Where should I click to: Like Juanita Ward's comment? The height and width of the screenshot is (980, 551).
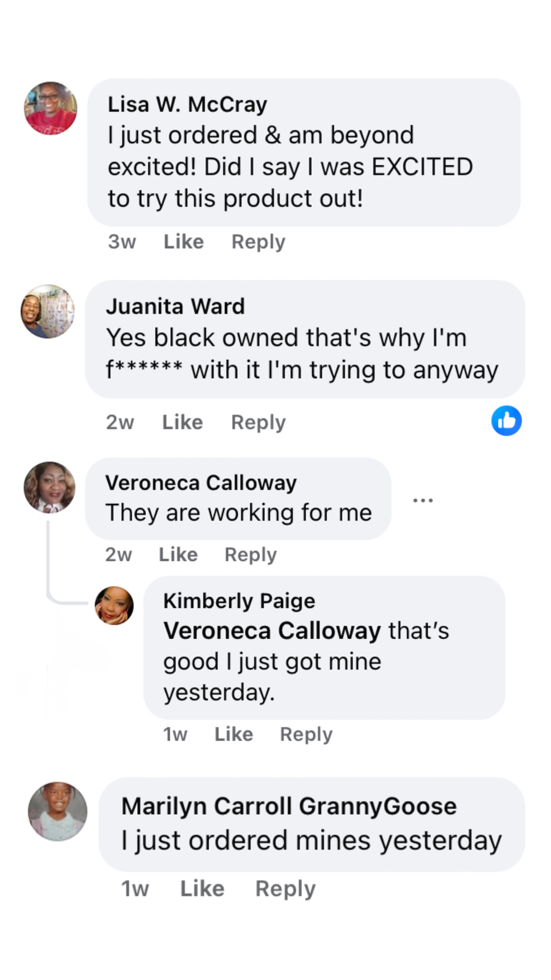click(x=182, y=422)
